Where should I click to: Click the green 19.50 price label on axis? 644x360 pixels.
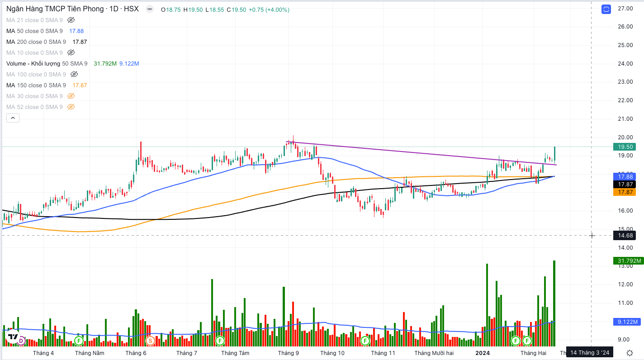(x=624, y=147)
